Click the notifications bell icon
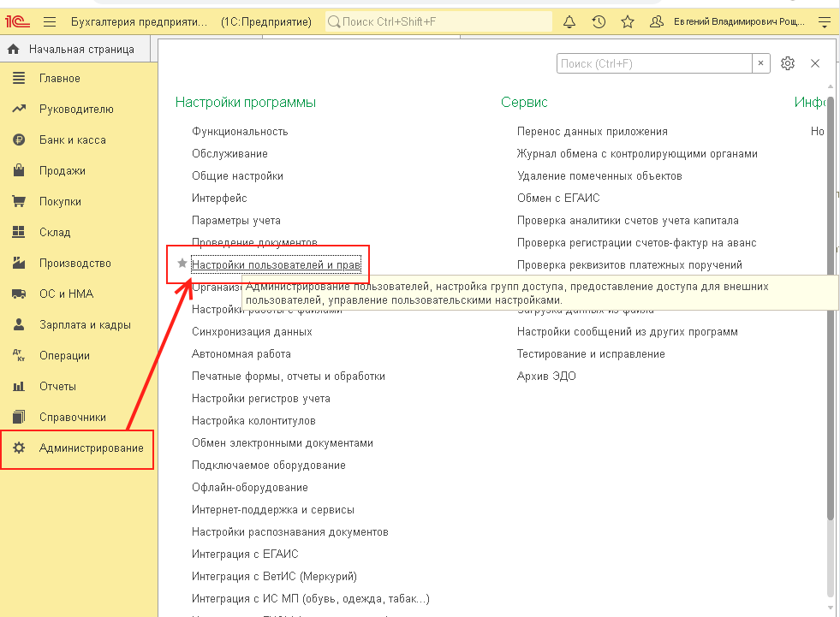This screenshot has width=840, height=617. coord(570,21)
